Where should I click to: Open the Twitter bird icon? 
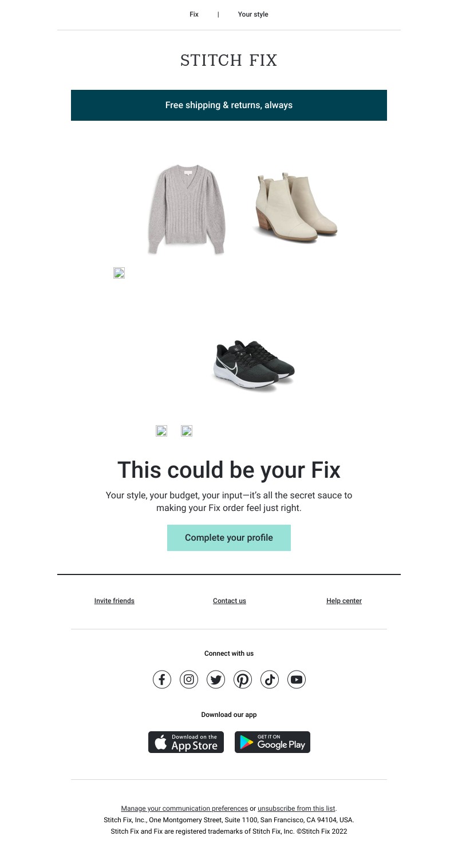coord(216,680)
